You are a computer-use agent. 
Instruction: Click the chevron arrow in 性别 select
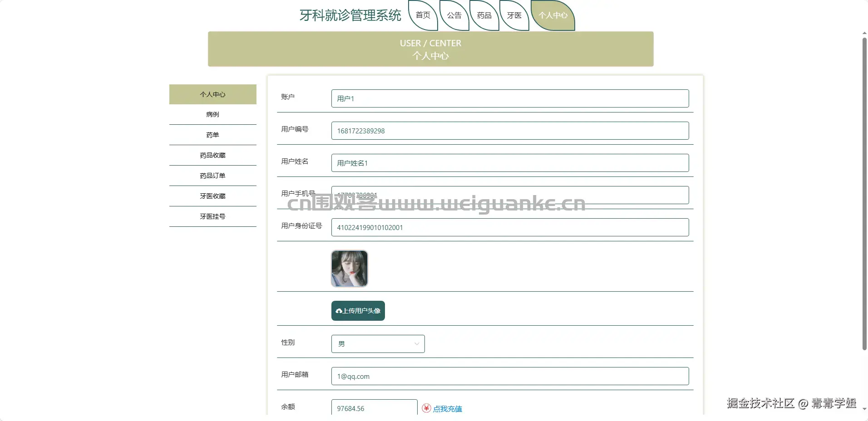[x=416, y=344]
